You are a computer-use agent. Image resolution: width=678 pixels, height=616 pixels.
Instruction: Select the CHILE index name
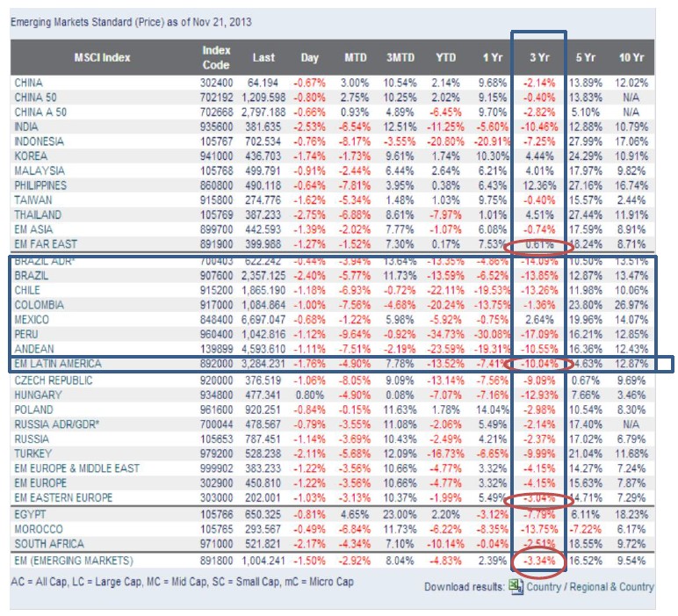point(27,290)
